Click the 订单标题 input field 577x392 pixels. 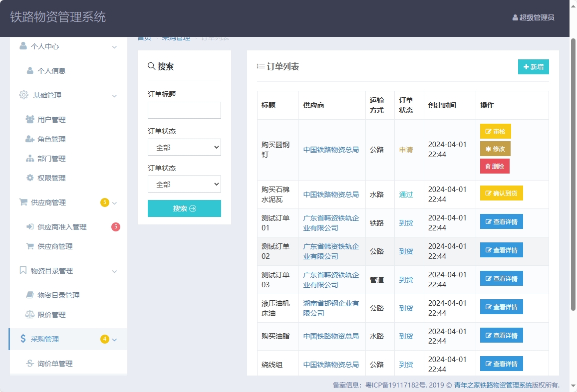point(184,110)
